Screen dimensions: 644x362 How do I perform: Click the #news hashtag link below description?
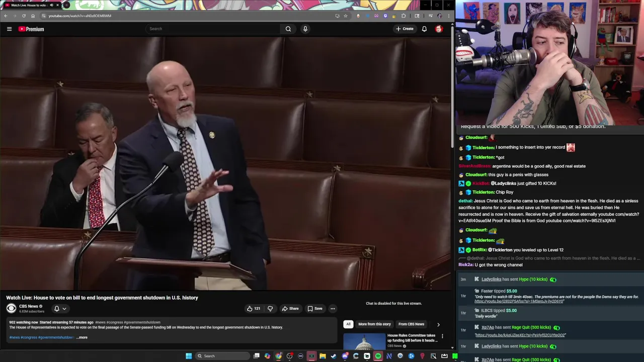pos(15,337)
